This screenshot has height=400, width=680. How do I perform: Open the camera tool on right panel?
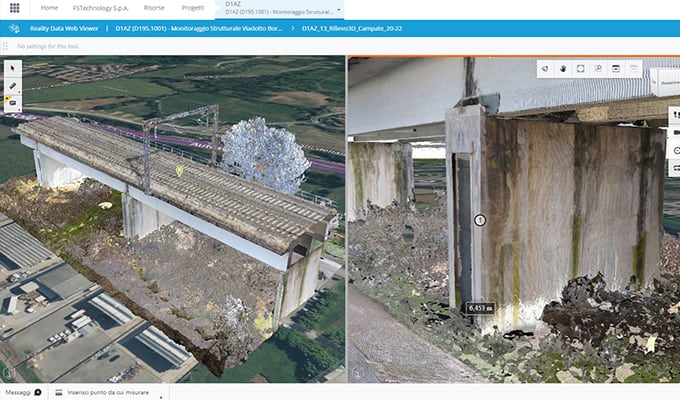[674, 132]
